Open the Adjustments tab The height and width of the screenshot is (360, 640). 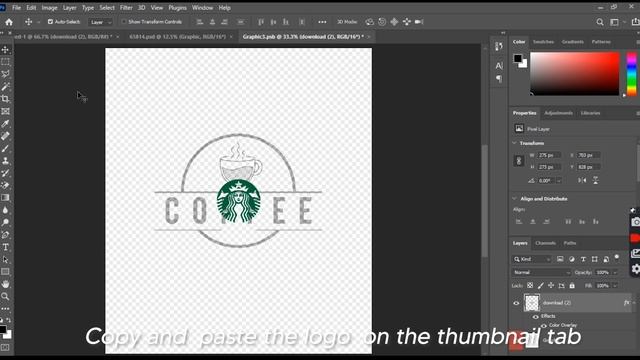pos(558,113)
